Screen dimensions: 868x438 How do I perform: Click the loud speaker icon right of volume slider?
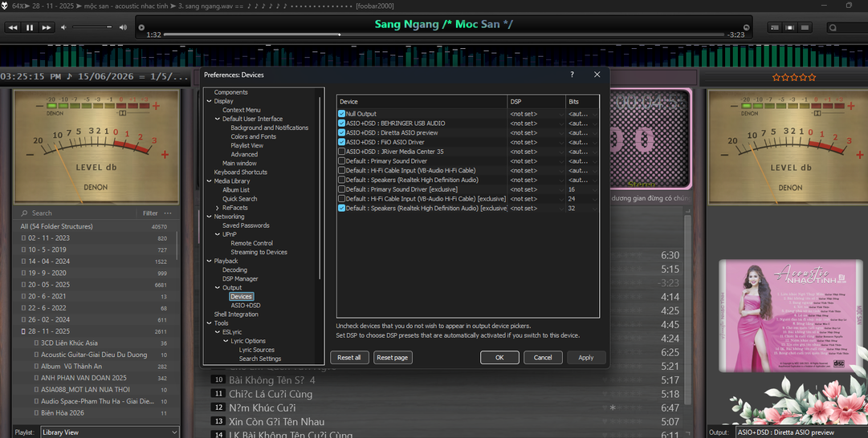123,27
